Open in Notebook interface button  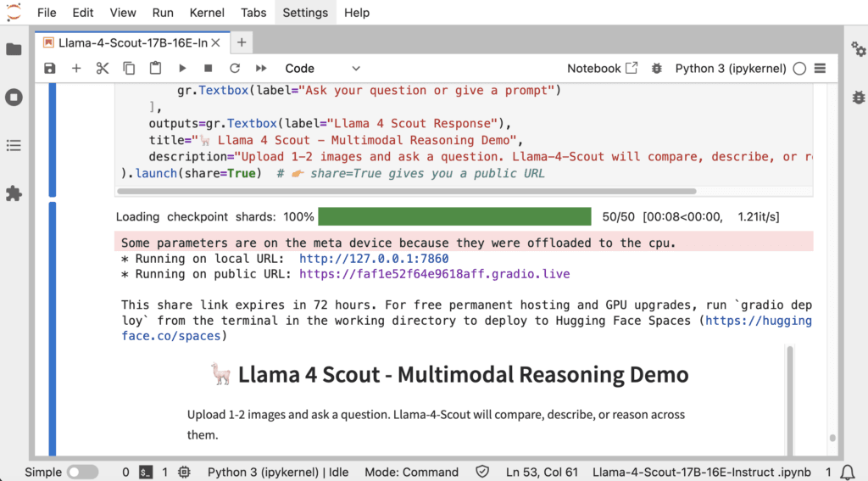pyautogui.click(x=603, y=68)
